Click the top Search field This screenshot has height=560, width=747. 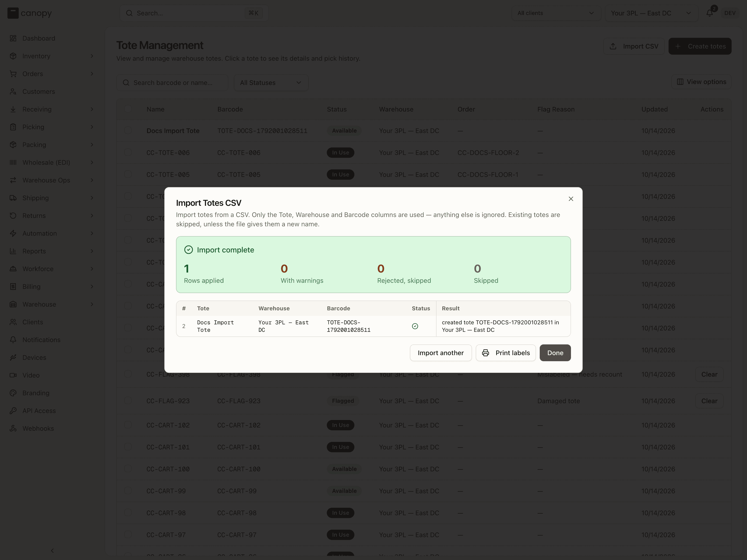[x=194, y=13]
